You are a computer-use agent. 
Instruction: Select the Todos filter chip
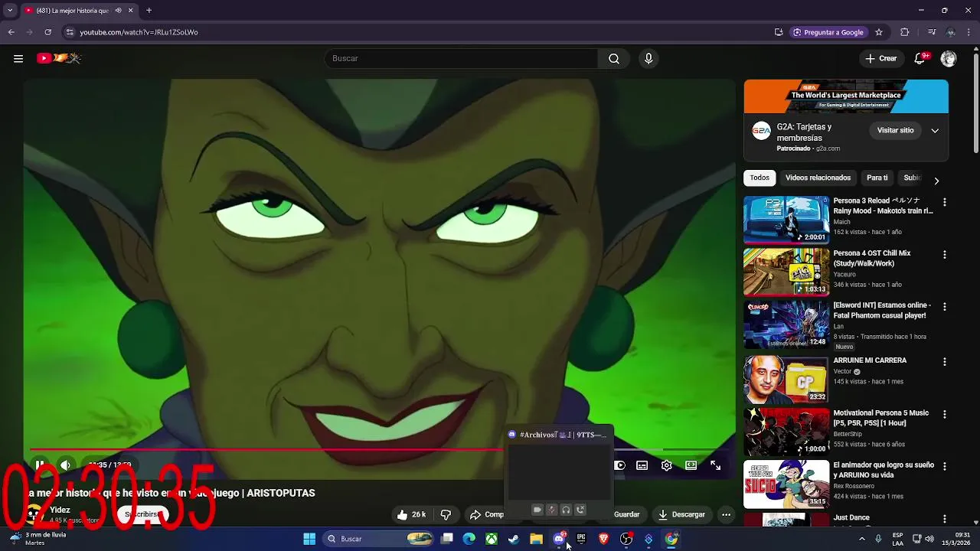coord(759,178)
